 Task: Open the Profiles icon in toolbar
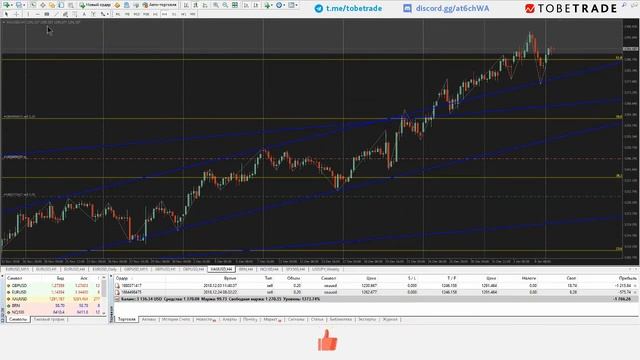click(19, 5)
